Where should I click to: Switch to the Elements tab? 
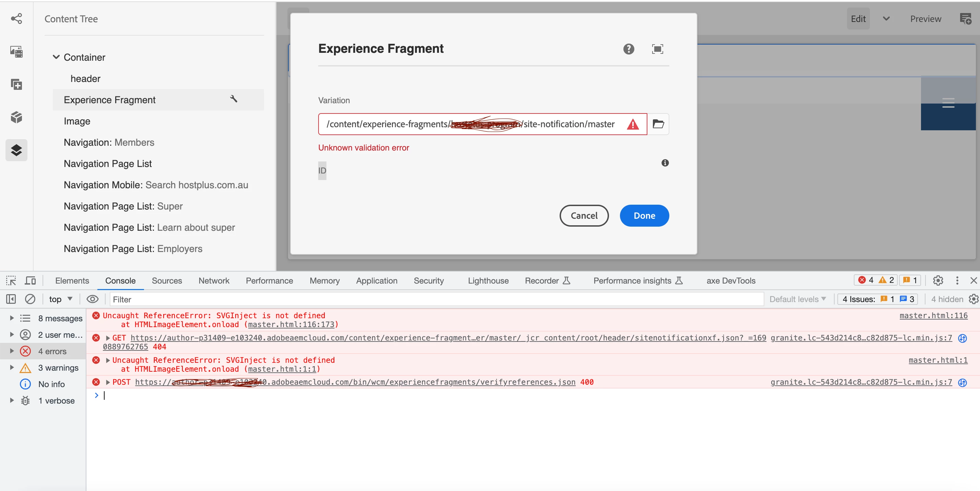click(x=72, y=281)
